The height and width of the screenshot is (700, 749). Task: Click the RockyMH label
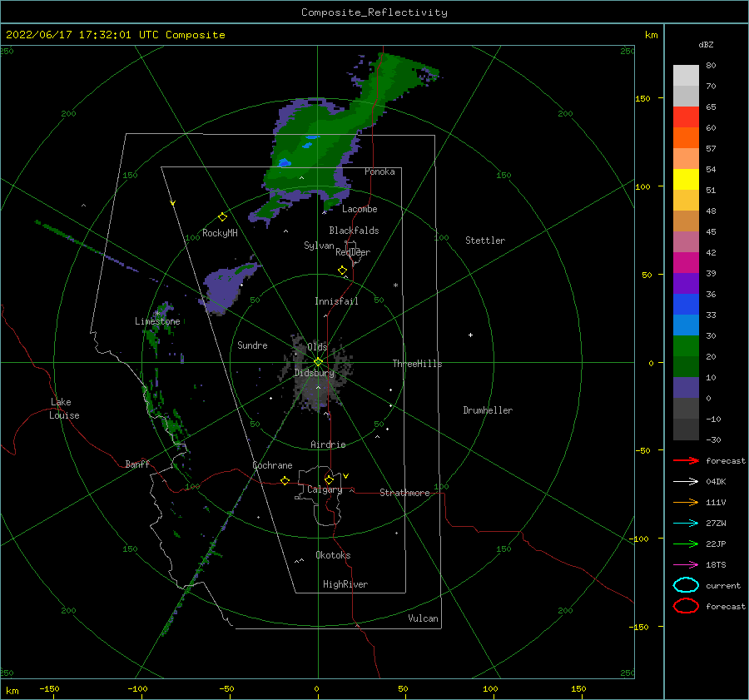(220, 233)
